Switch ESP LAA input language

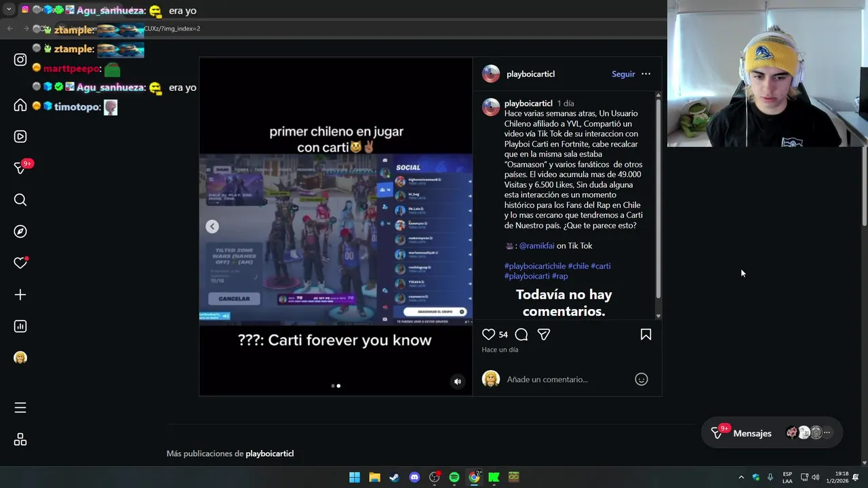pyautogui.click(x=787, y=477)
